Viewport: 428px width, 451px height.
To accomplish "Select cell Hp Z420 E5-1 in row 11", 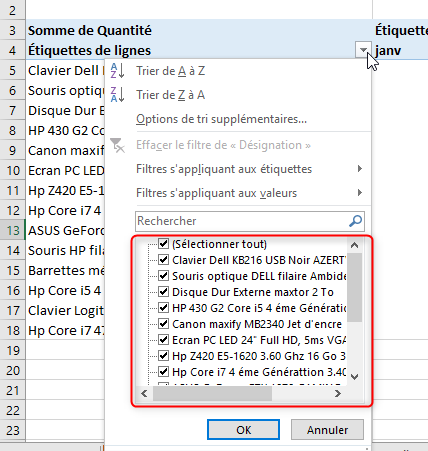I will click(66, 191).
